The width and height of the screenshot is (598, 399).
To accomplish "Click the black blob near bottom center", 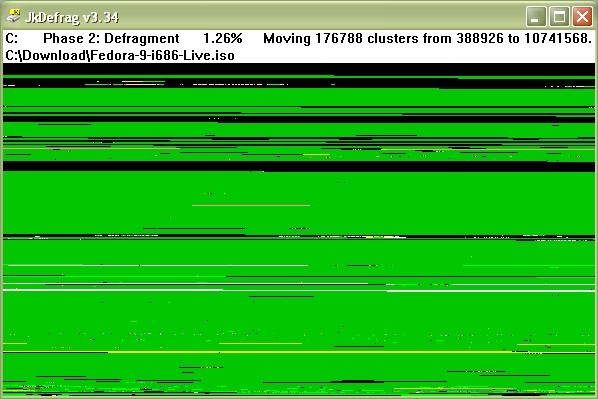I will pyautogui.click(x=358, y=381).
